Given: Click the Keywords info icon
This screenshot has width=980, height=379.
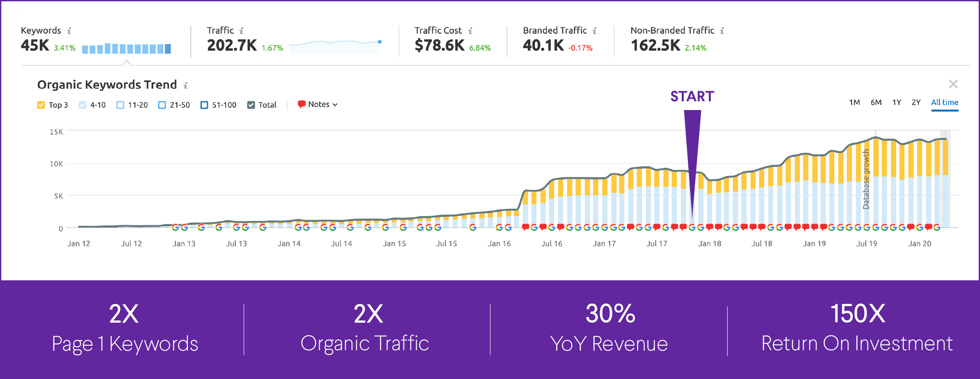Looking at the screenshot, I should 69,31.
